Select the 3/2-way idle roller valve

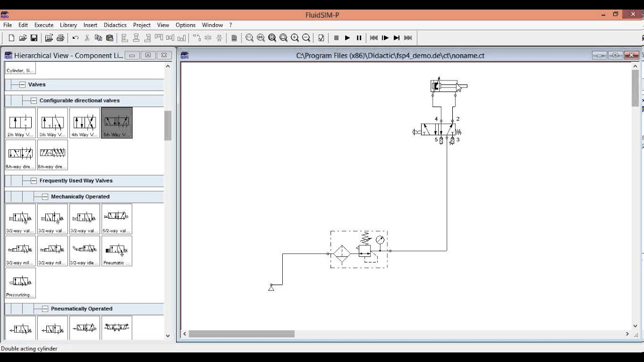[85, 251]
